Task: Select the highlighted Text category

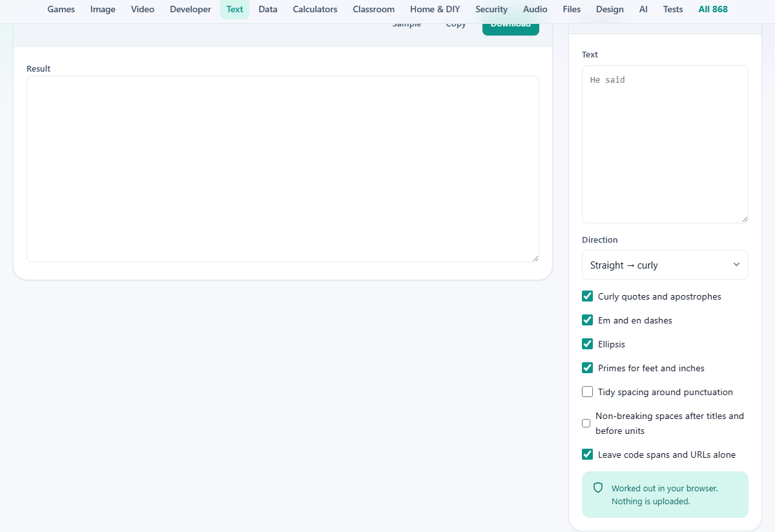Action: pos(234,9)
